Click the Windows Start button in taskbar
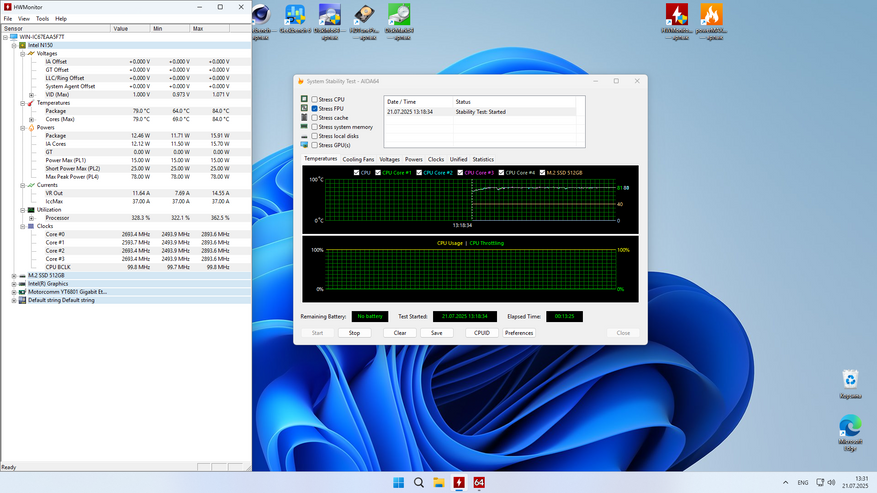Screen dimensions: 877x493 pyautogui.click(x=399, y=482)
